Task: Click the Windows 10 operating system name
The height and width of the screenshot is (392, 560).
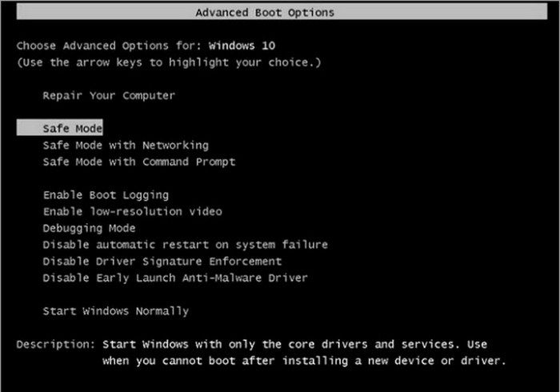Action: click(242, 46)
